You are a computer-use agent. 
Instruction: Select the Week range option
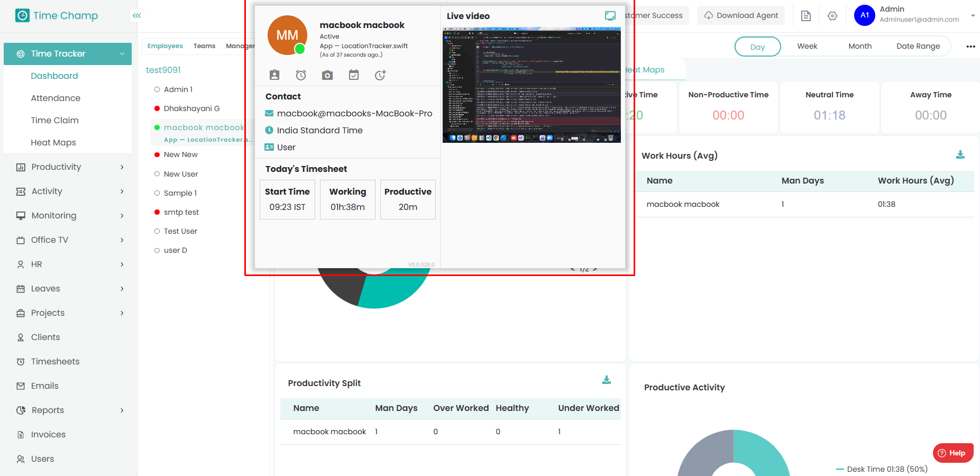807,47
